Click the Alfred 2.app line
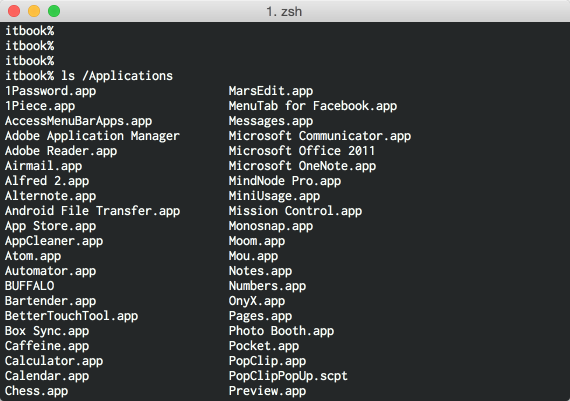 click(47, 181)
